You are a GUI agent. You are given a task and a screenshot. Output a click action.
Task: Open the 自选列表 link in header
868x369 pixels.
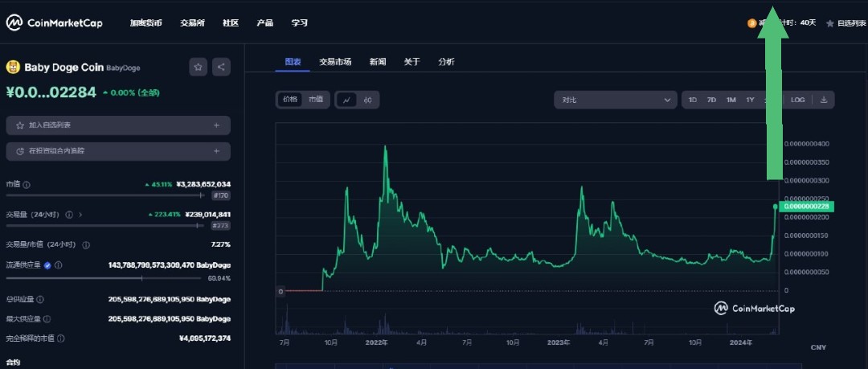click(x=852, y=23)
